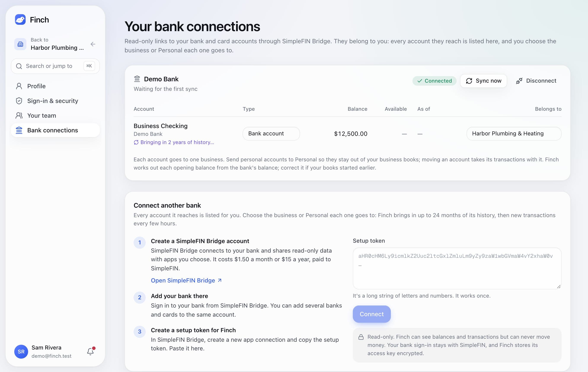The width and height of the screenshot is (588, 372).
Task: Click Sync now button
Action: coord(483,81)
